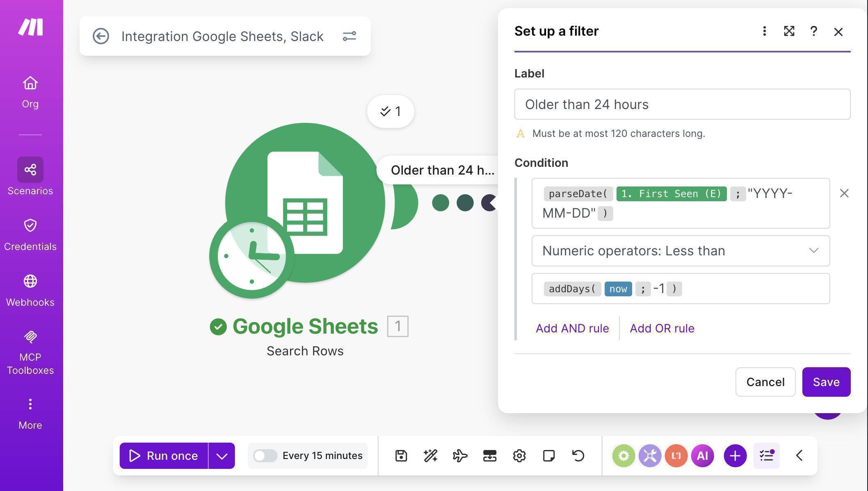Enable the Every 15 minutes scheduling toggle
868x491 pixels.
click(265, 455)
